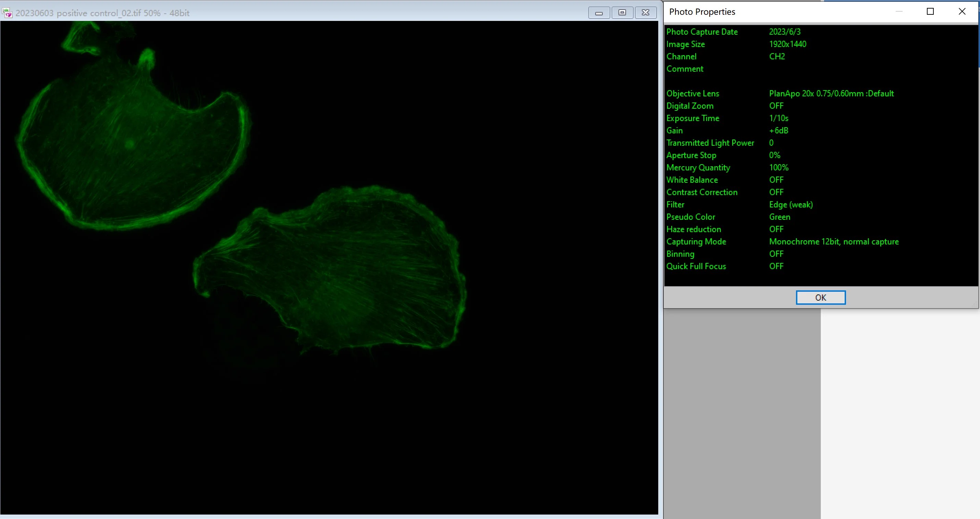Viewport: 980px width, 519px height.
Task: Select the 1/10s exposure time value
Action: [779, 118]
